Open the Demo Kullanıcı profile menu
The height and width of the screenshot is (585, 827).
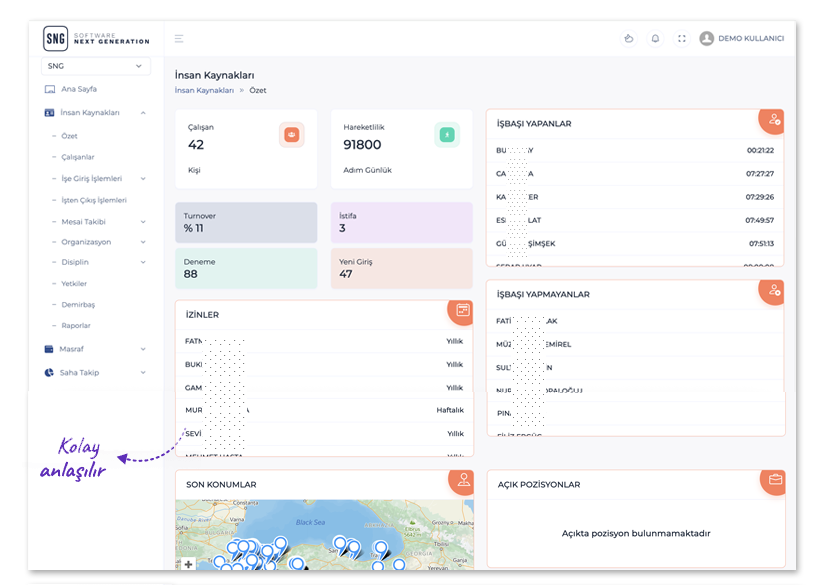pos(741,39)
